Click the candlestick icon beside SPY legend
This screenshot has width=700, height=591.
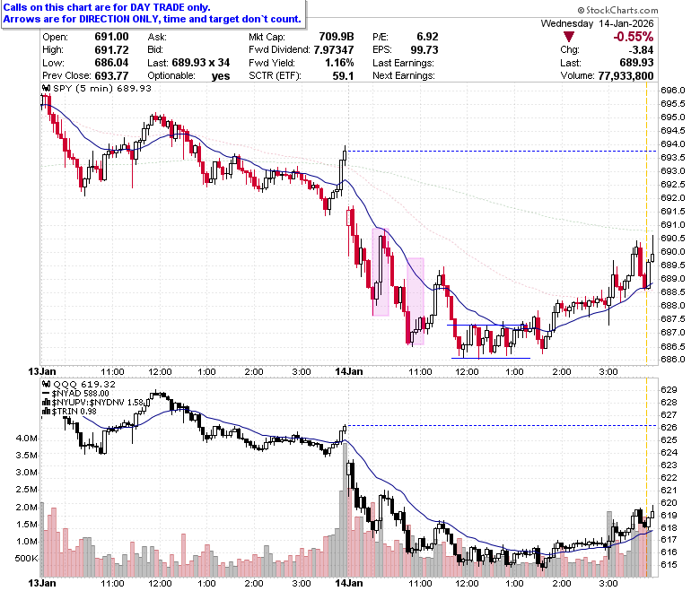47,88
